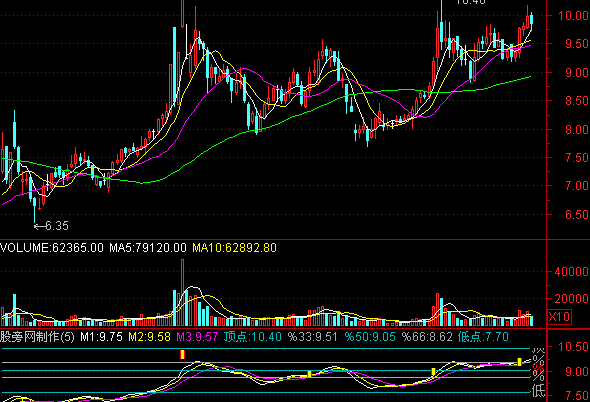Select the VOLUME:62365.00 readout
The image size is (590, 402).
[52, 248]
